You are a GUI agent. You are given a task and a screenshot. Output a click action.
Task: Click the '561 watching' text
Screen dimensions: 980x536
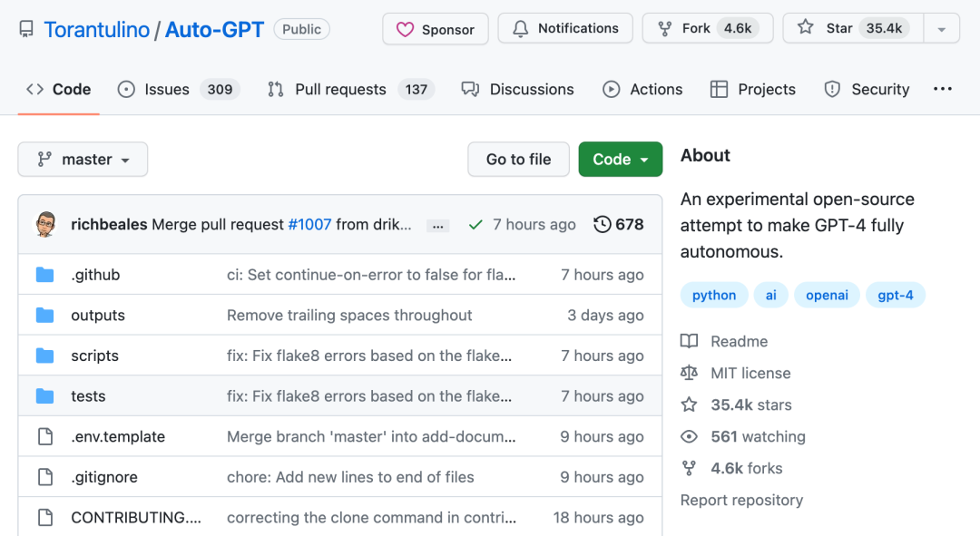tap(758, 436)
